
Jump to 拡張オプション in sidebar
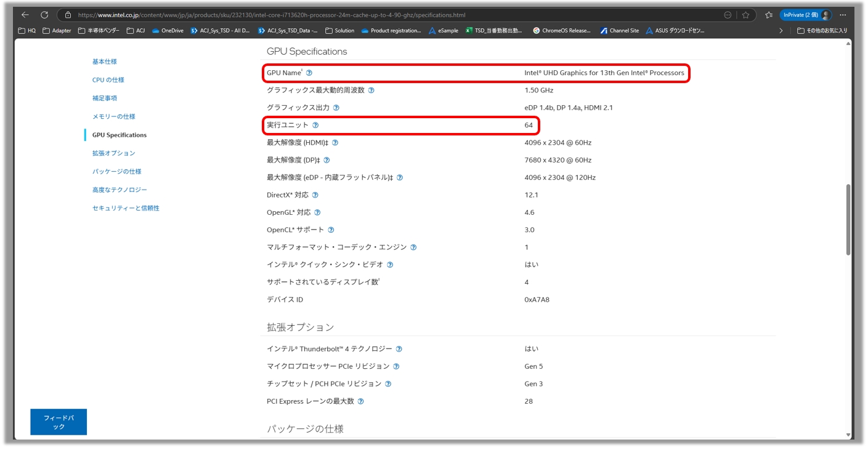[x=114, y=153]
